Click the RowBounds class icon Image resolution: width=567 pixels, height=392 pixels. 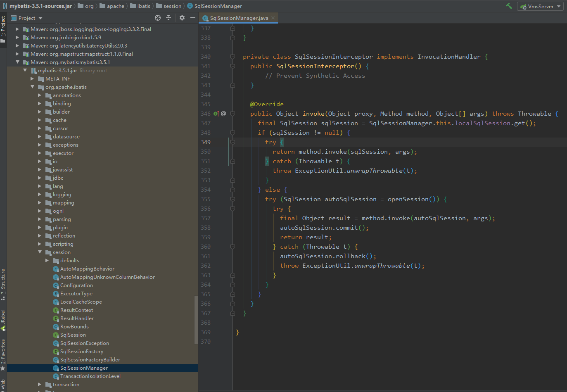[x=56, y=327]
